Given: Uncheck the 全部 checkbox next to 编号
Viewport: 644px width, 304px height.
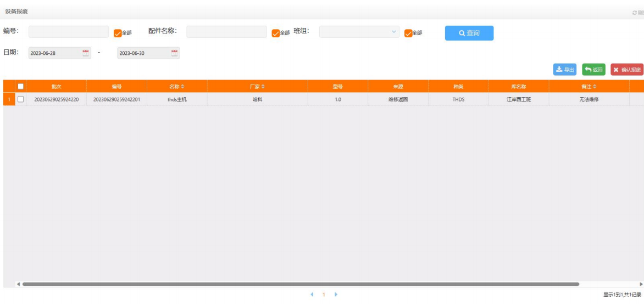Looking at the screenshot, I should pos(118,33).
